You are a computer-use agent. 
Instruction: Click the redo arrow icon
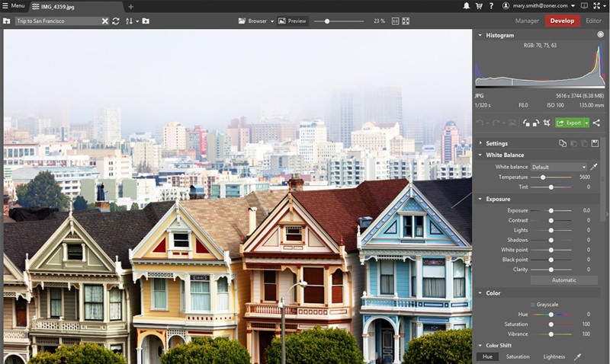pyautogui.click(x=496, y=123)
